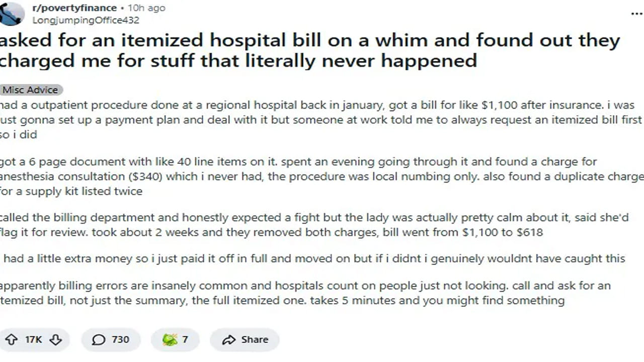The image size is (644, 362).
Task: Click the Share arrow icon
Action: (x=230, y=339)
